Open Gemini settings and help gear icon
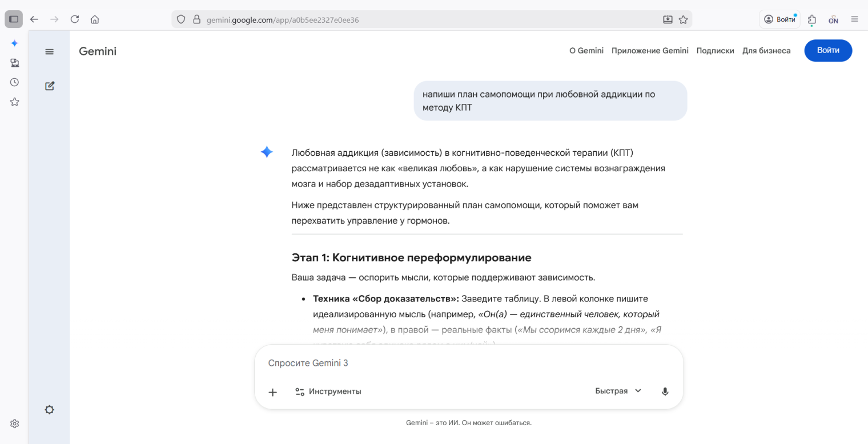Screen dimensions: 868x444 click(49, 410)
